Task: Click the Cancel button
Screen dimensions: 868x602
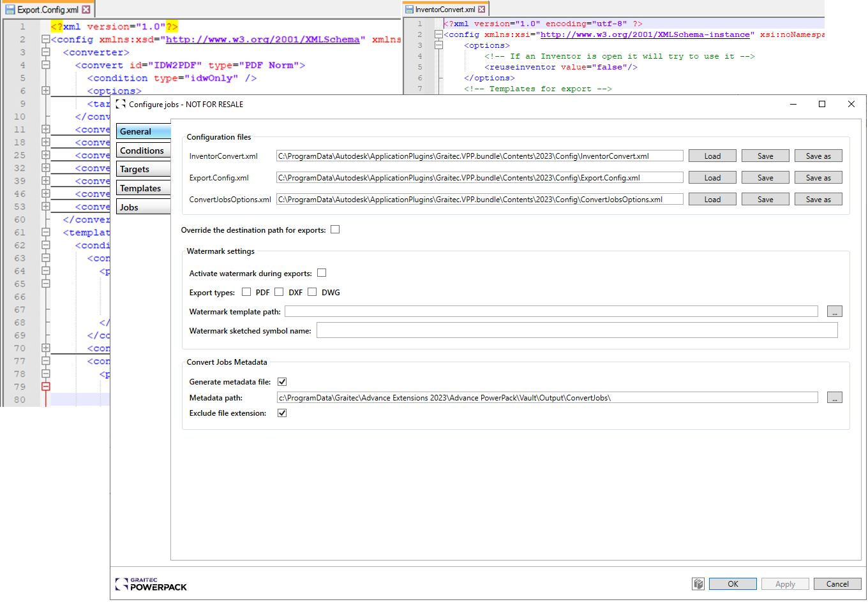Action: 837,584
